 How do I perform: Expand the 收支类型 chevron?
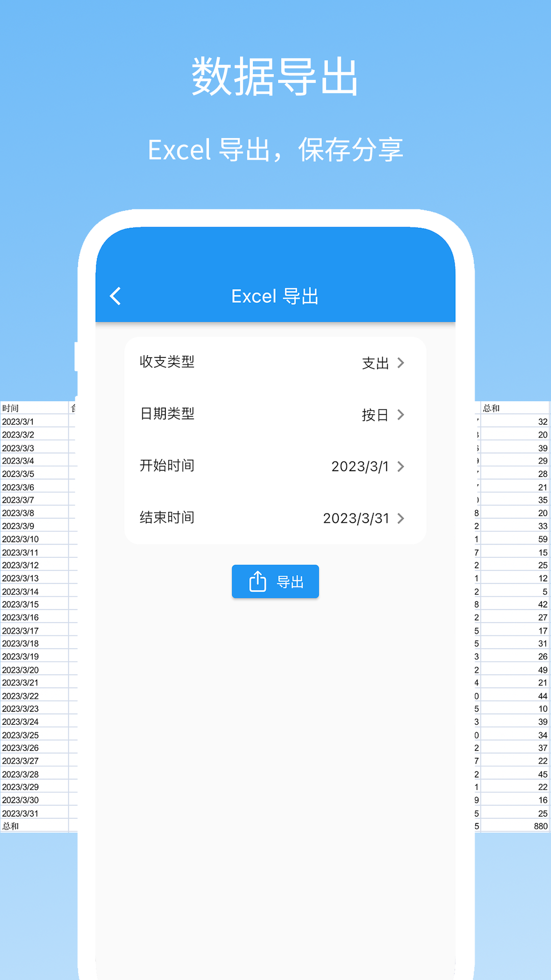point(401,363)
